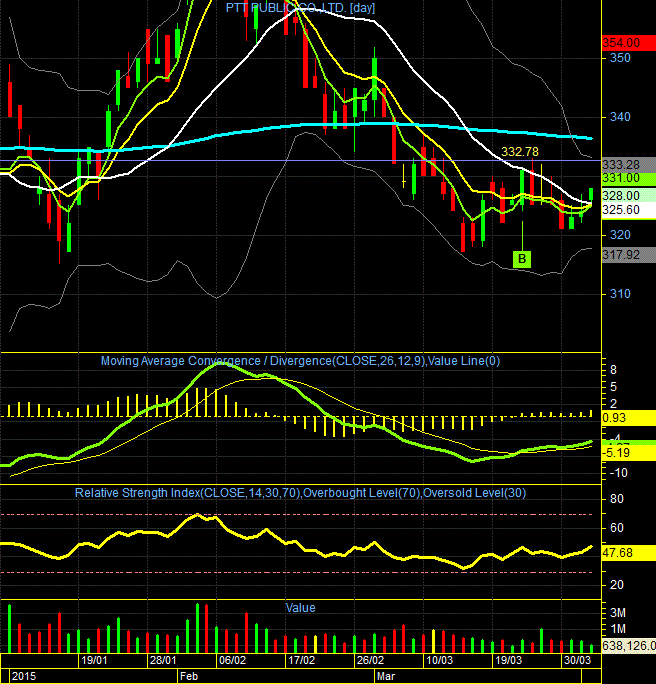Viewport: 656px width, 684px height.
Task: Click the 333.28 gray price label
Action: pos(629,164)
